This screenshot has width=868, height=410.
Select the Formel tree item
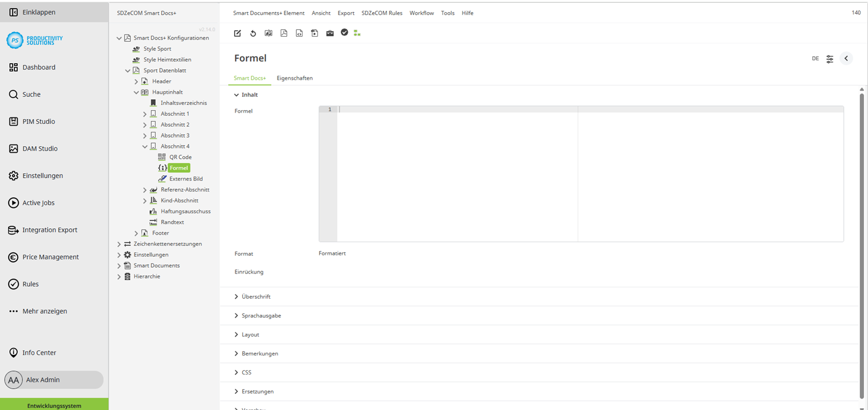tap(178, 167)
